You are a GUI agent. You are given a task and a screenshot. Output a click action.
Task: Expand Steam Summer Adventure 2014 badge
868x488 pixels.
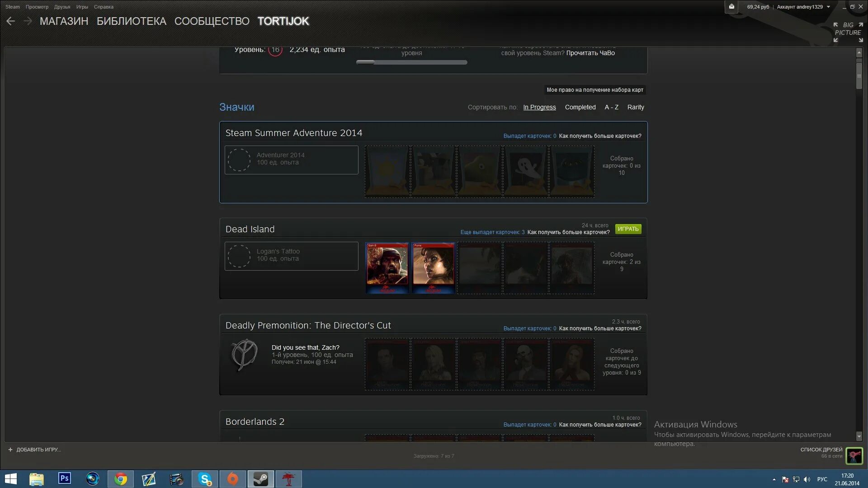(x=293, y=132)
